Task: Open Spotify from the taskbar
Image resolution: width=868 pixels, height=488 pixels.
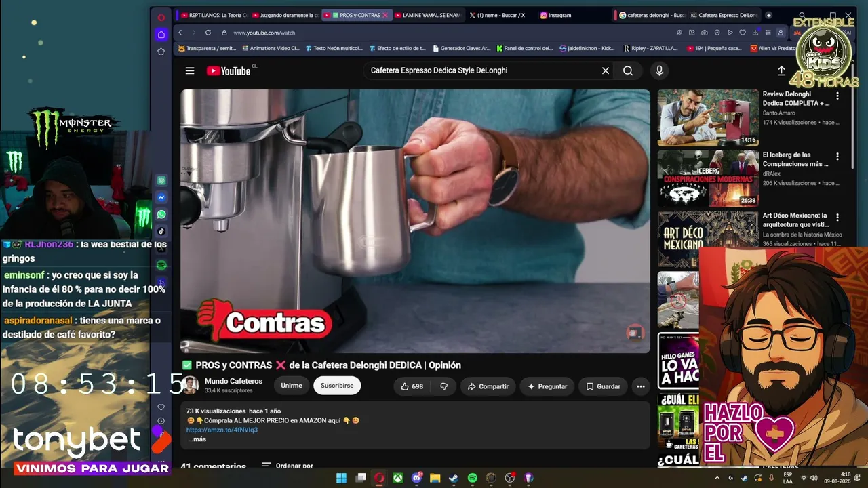Action: (x=473, y=478)
